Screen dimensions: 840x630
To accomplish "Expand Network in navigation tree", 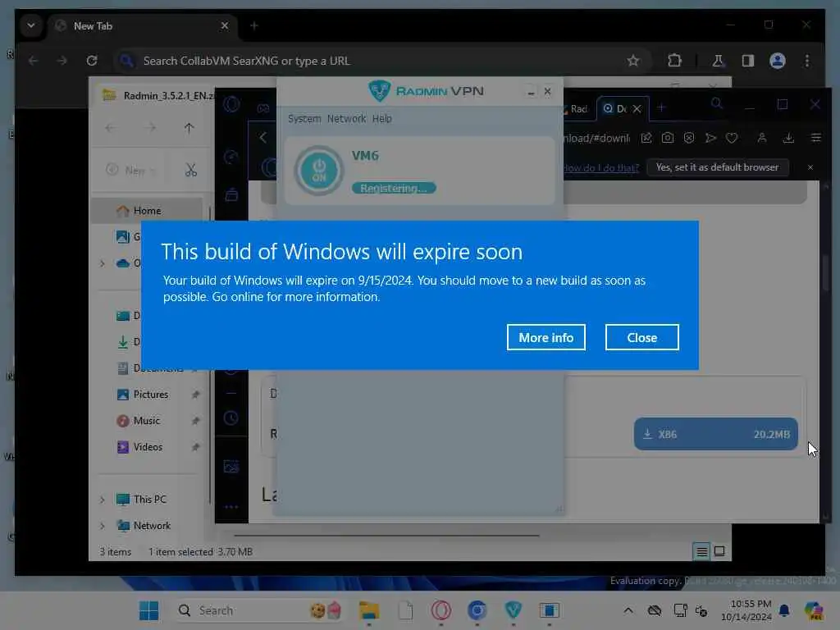I will (x=103, y=526).
